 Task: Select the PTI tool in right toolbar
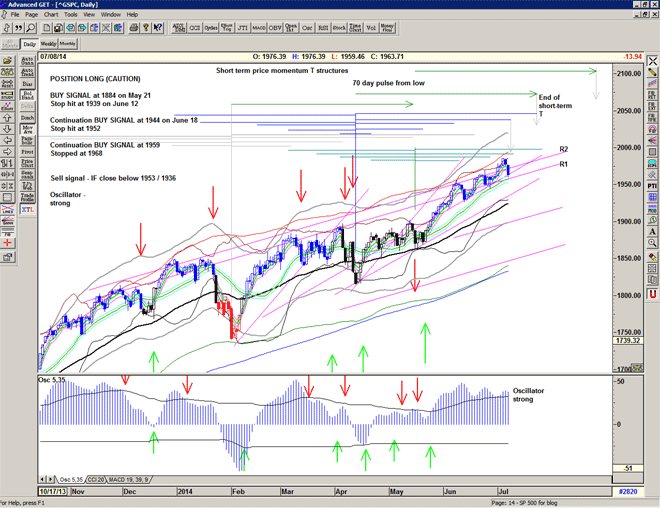652,185
